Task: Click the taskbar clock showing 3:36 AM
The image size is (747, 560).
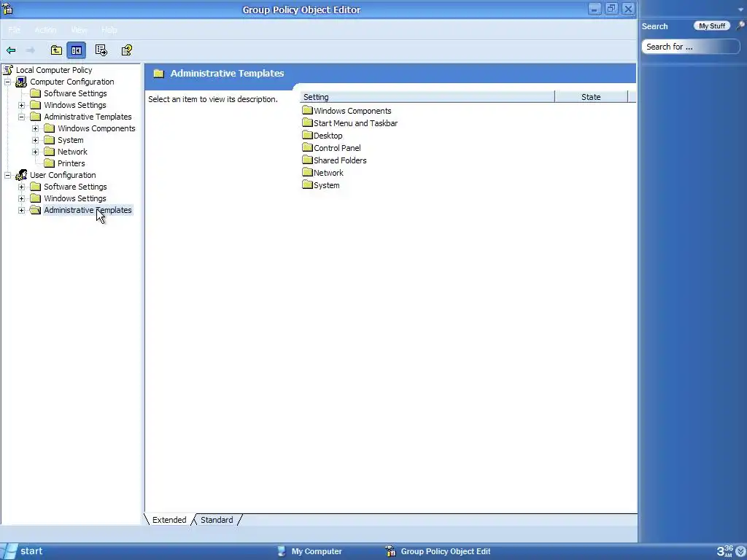Action: (x=725, y=551)
